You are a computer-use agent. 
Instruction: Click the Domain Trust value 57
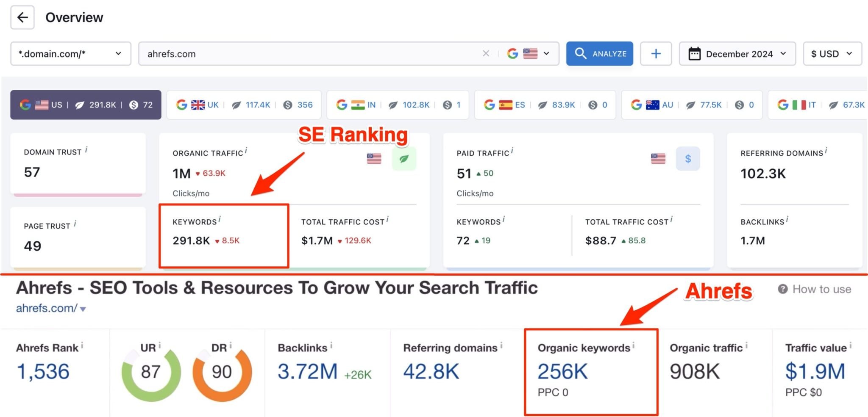(32, 172)
